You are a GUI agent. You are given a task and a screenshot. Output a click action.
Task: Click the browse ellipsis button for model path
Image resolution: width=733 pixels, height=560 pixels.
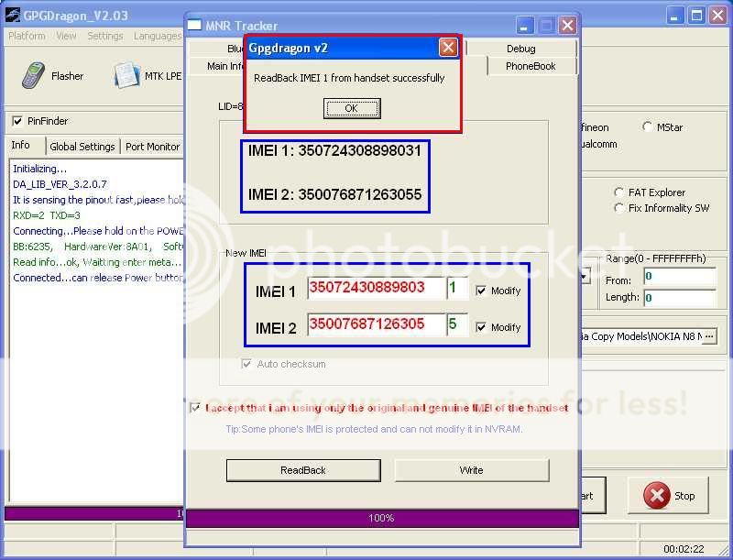(709, 336)
